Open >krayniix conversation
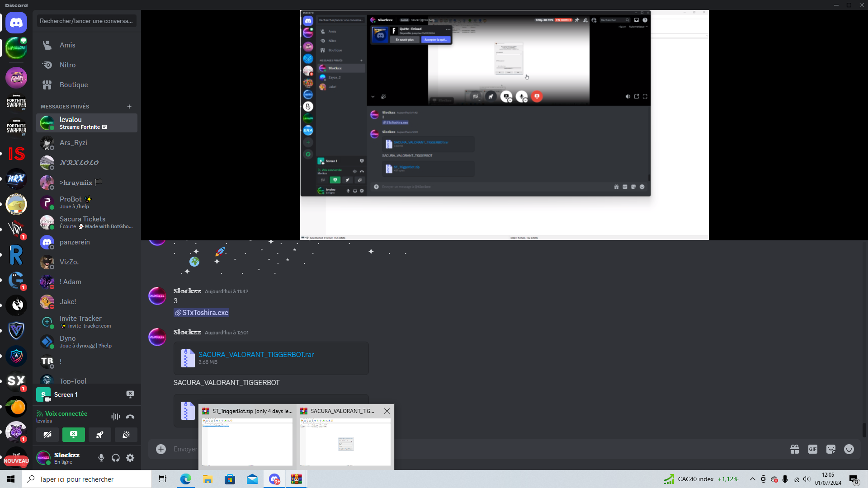The image size is (868, 488). point(87,183)
